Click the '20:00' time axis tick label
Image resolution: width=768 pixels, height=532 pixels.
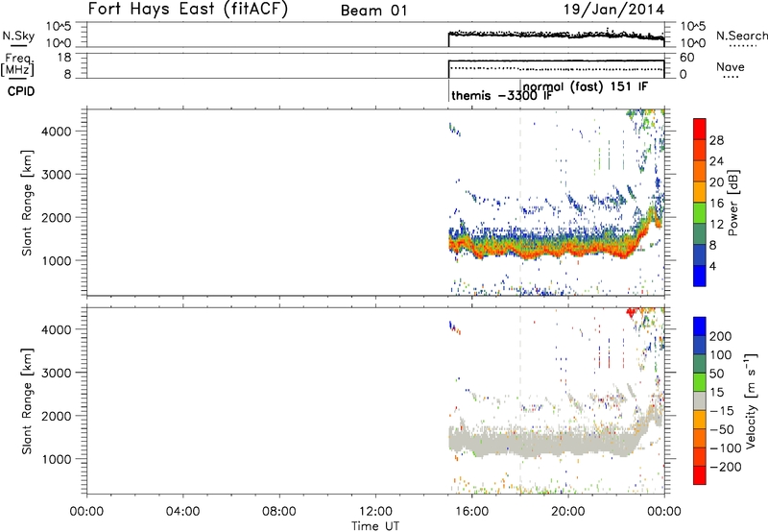pos(568,512)
